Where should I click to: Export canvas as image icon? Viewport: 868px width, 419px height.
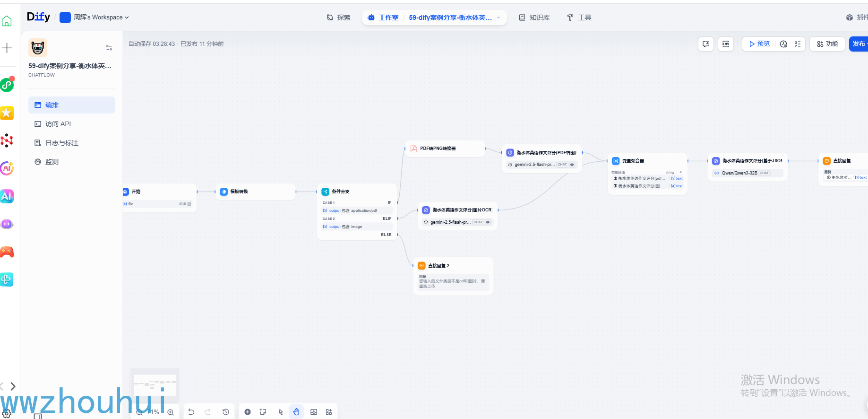[x=314, y=412]
